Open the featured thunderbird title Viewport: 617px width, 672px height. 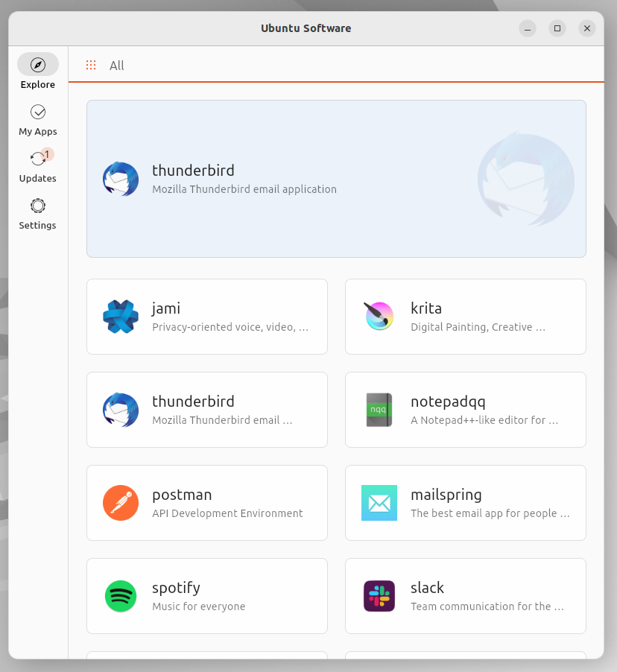pyautogui.click(x=193, y=171)
